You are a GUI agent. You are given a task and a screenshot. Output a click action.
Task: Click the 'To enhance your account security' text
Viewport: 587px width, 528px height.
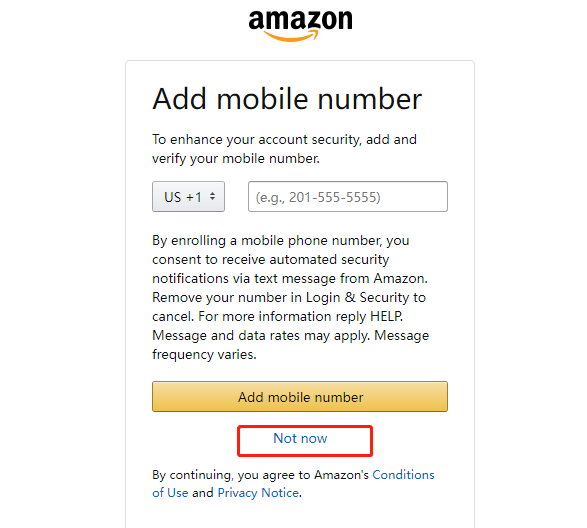coord(284,149)
